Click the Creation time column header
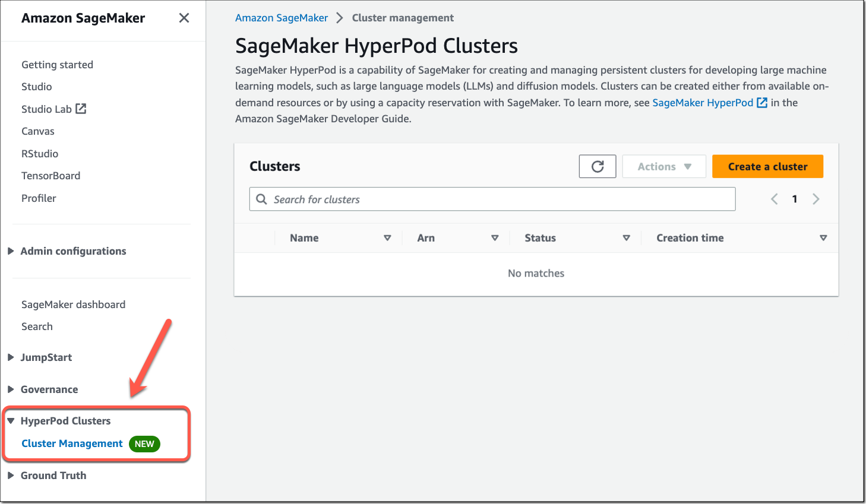 point(690,238)
